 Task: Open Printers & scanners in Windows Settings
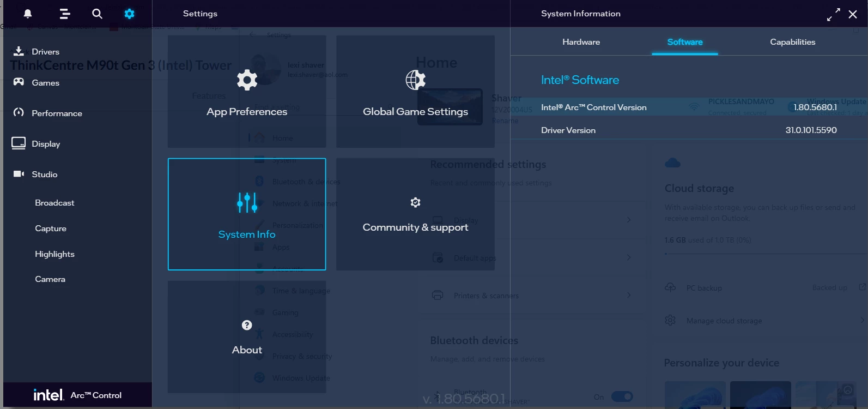click(x=532, y=296)
